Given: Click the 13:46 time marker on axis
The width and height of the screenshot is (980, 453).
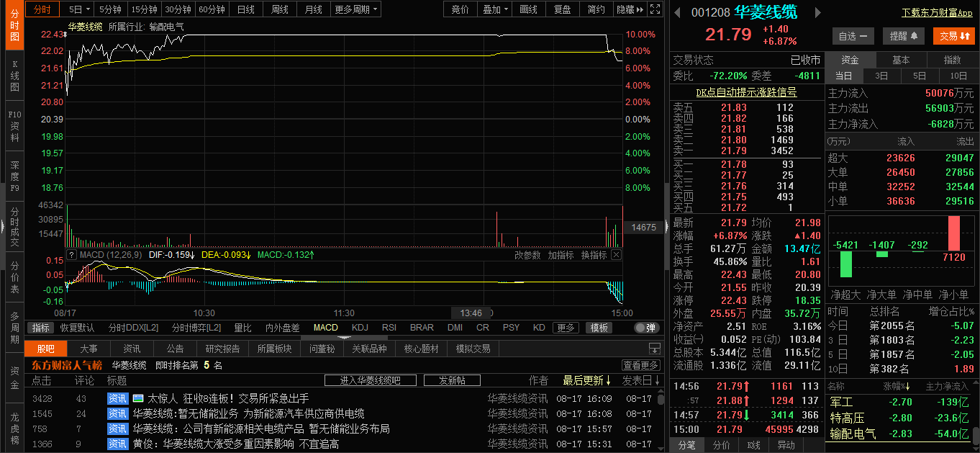Looking at the screenshot, I should click(x=471, y=313).
